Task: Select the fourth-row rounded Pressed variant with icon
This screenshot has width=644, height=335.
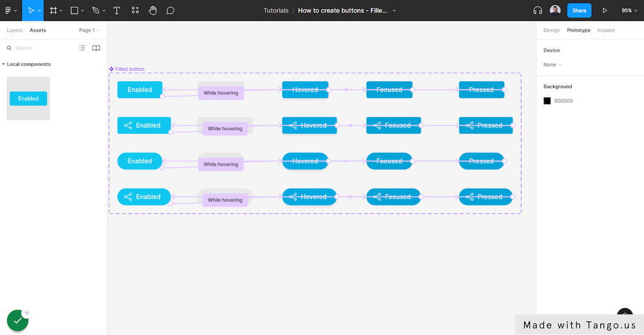Action: pos(486,197)
